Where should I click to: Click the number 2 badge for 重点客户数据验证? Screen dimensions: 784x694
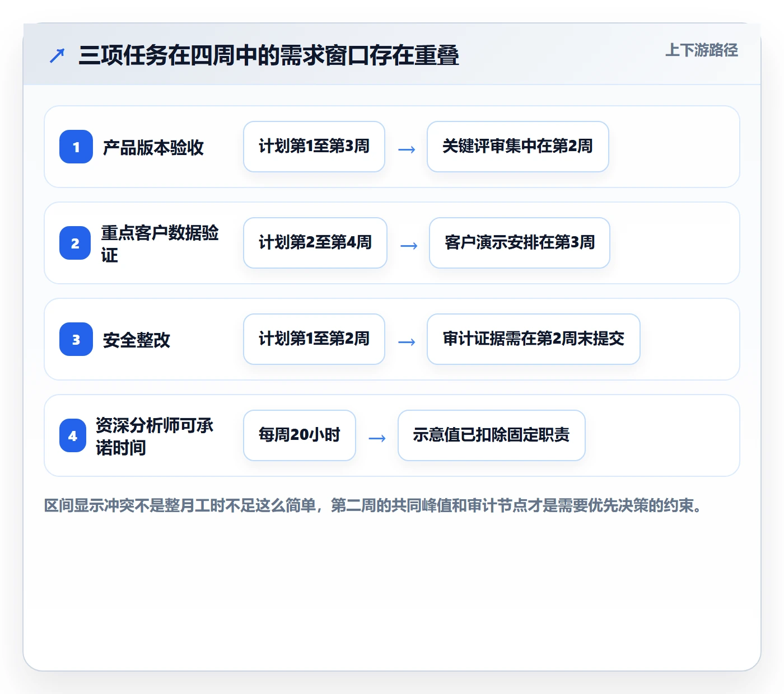click(75, 243)
